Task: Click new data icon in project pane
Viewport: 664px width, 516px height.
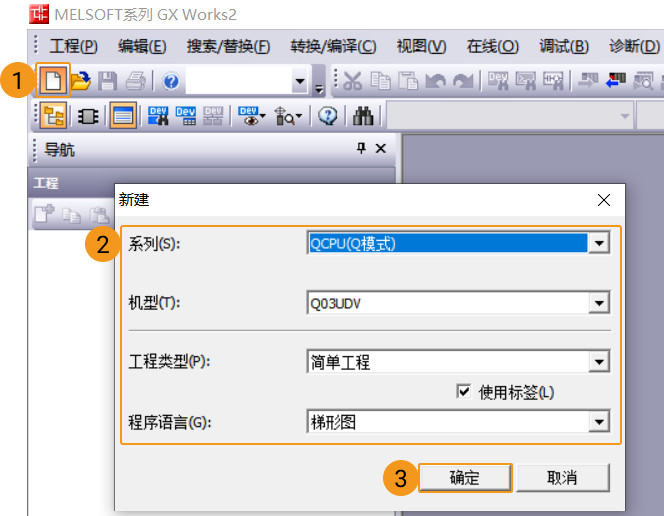Action: [x=44, y=214]
